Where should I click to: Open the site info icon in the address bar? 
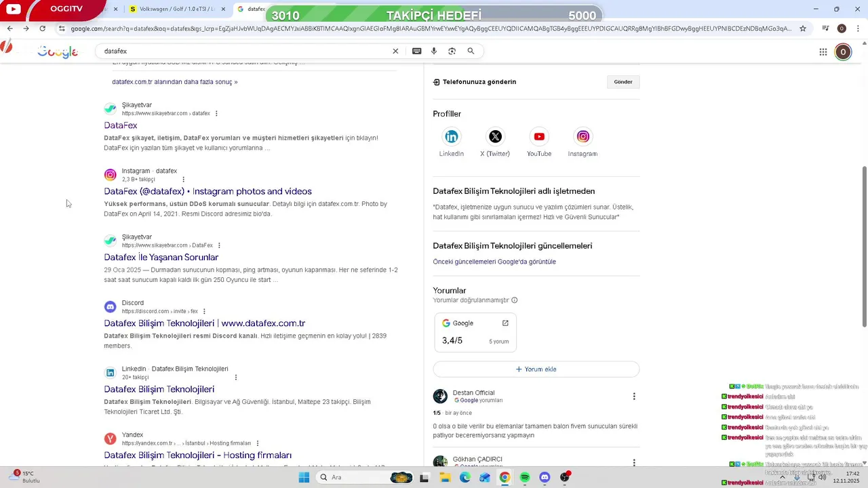point(62,28)
